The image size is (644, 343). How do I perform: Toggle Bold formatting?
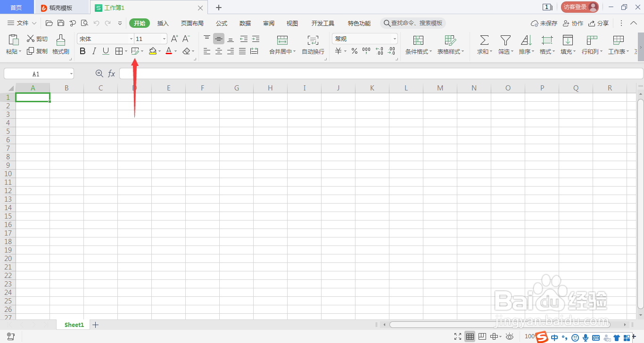click(83, 51)
